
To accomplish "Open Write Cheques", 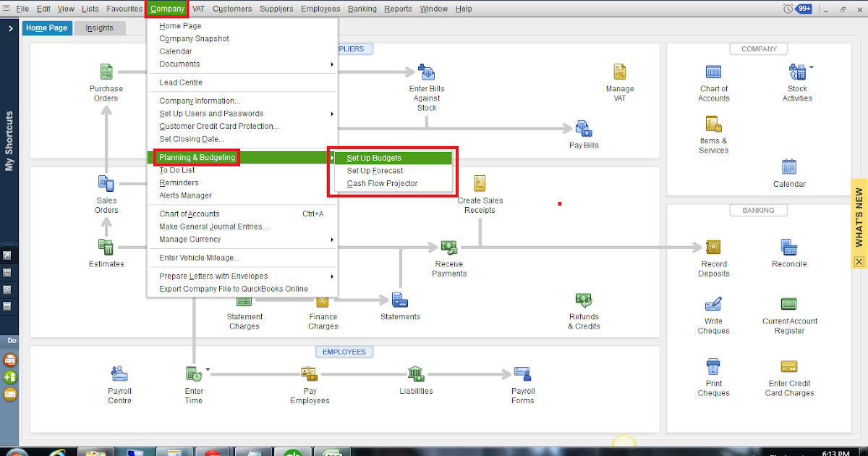I will pos(713,303).
